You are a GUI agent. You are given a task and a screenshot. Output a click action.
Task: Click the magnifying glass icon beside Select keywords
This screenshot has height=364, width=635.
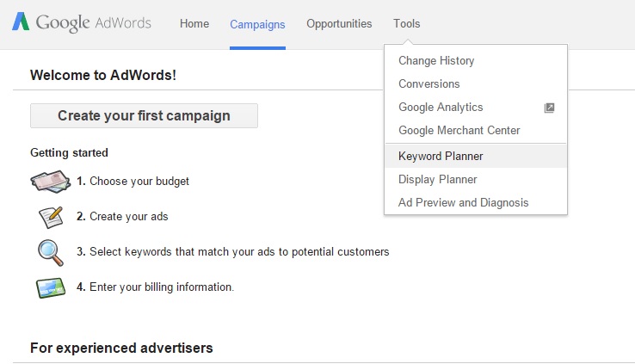pyautogui.click(x=51, y=253)
